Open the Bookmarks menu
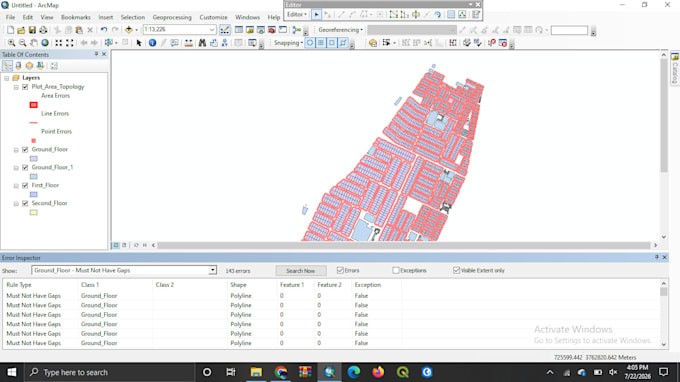 coord(76,17)
